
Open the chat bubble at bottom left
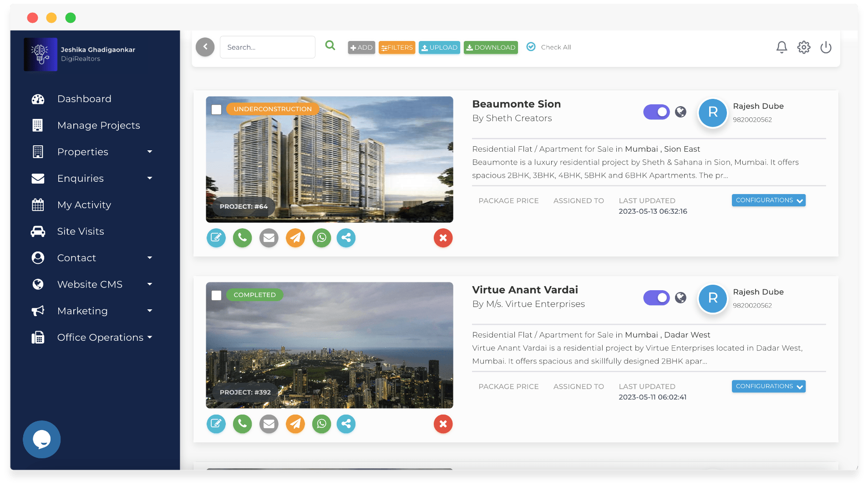pyautogui.click(x=42, y=439)
